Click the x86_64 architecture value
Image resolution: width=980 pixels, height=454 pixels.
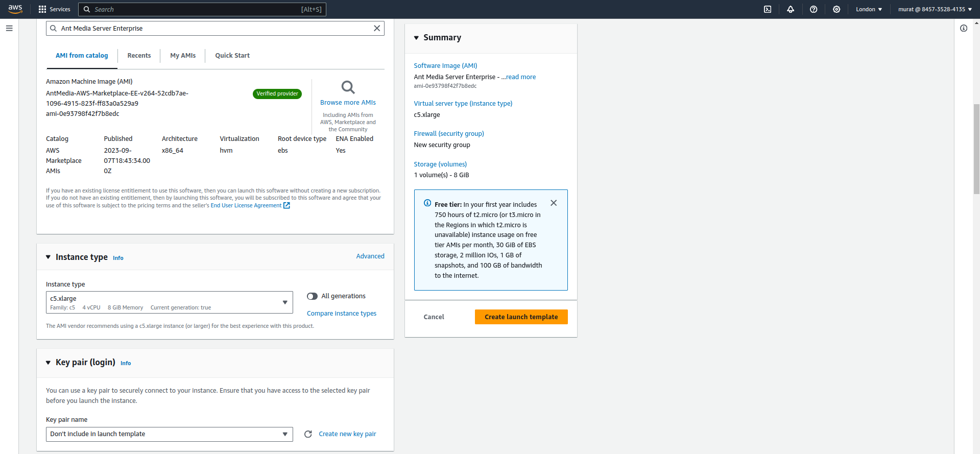[x=173, y=151]
